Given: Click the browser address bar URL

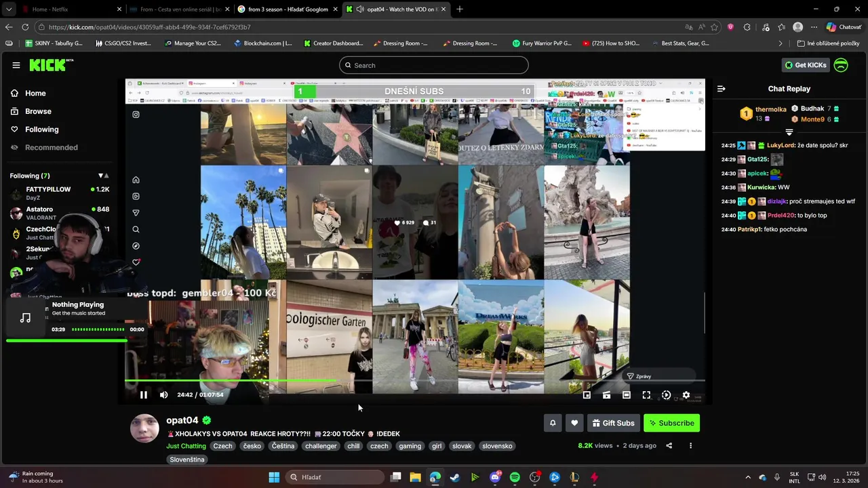Looking at the screenshot, I should [150, 27].
